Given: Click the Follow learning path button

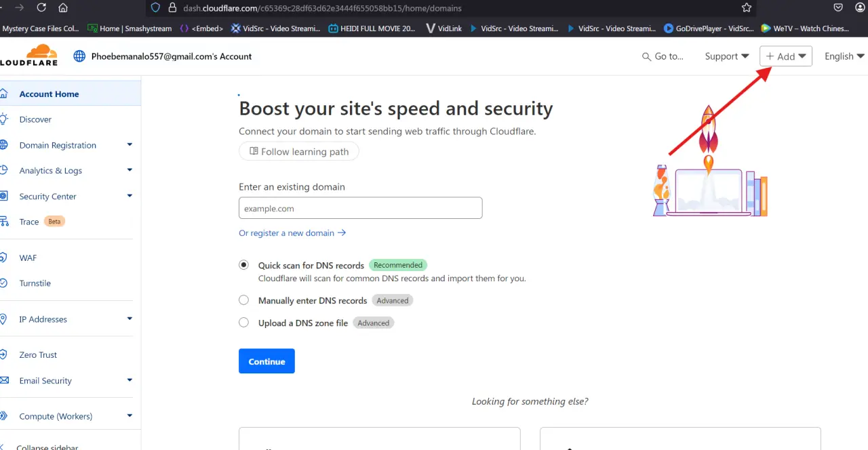Looking at the screenshot, I should [299, 151].
